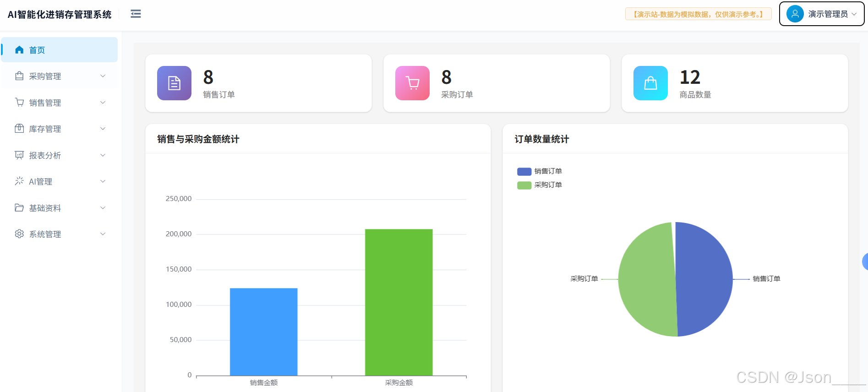Click the 订单数量统计 chart title
This screenshot has width=868, height=392.
(542, 139)
